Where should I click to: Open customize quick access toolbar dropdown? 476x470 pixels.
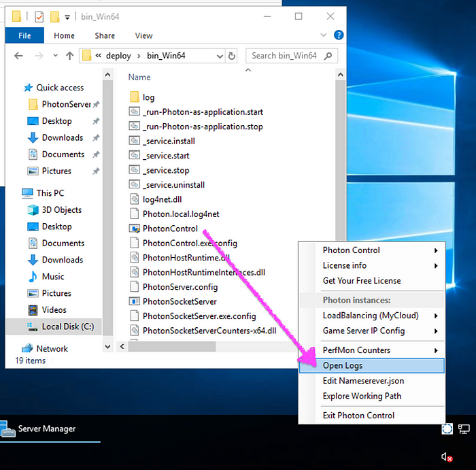(67, 18)
